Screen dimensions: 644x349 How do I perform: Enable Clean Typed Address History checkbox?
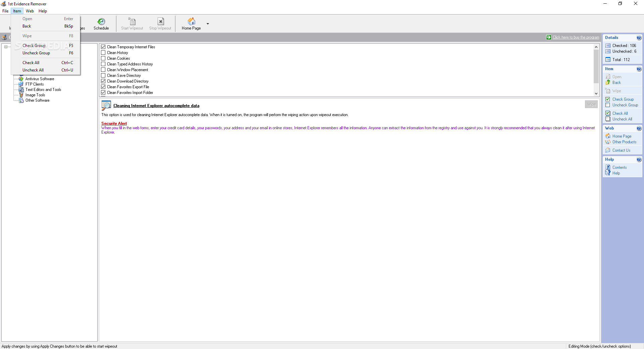[x=103, y=64]
